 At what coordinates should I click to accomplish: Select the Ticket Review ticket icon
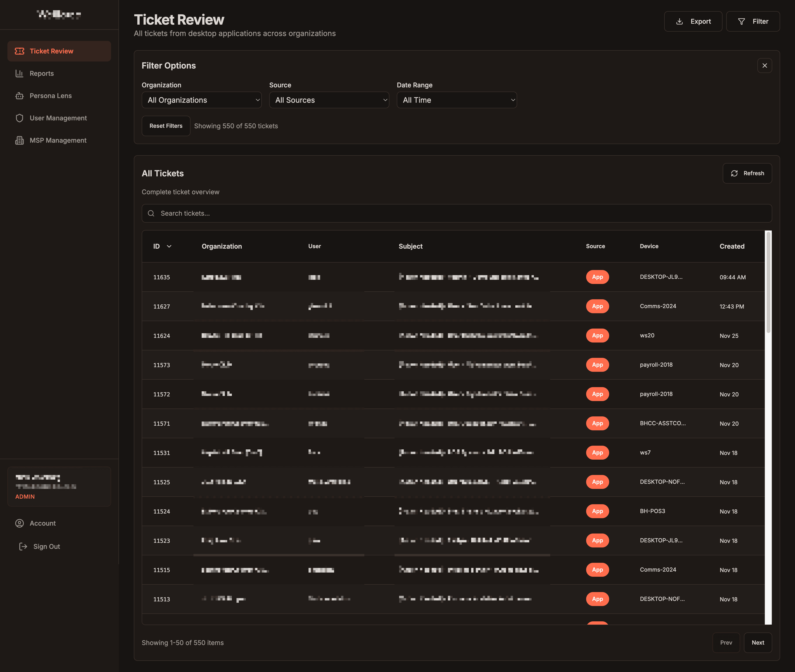[x=20, y=51]
